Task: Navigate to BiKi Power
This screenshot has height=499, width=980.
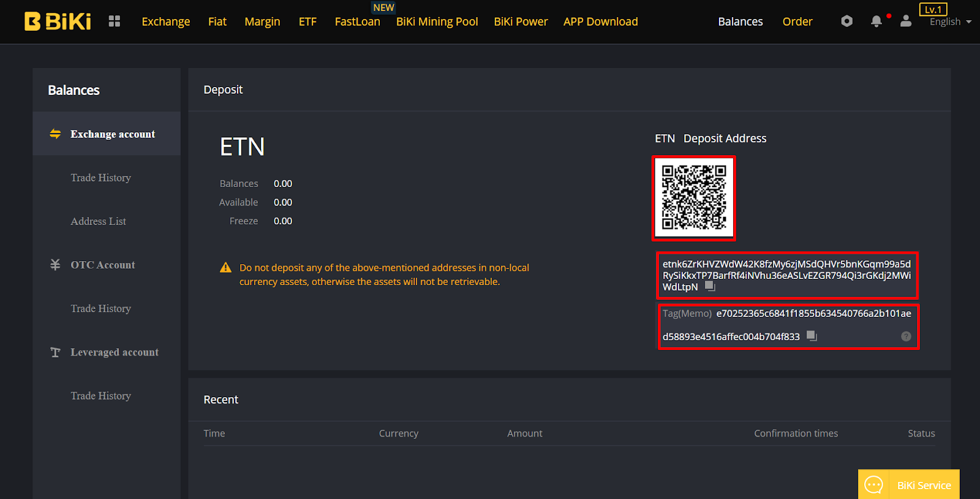Action: pyautogui.click(x=521, y=21)
